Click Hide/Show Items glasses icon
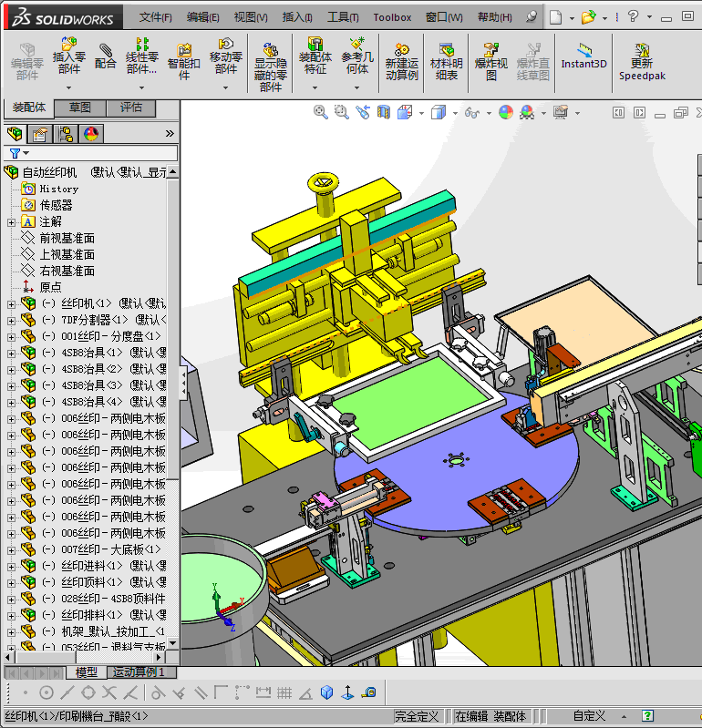 click(472, 113)
